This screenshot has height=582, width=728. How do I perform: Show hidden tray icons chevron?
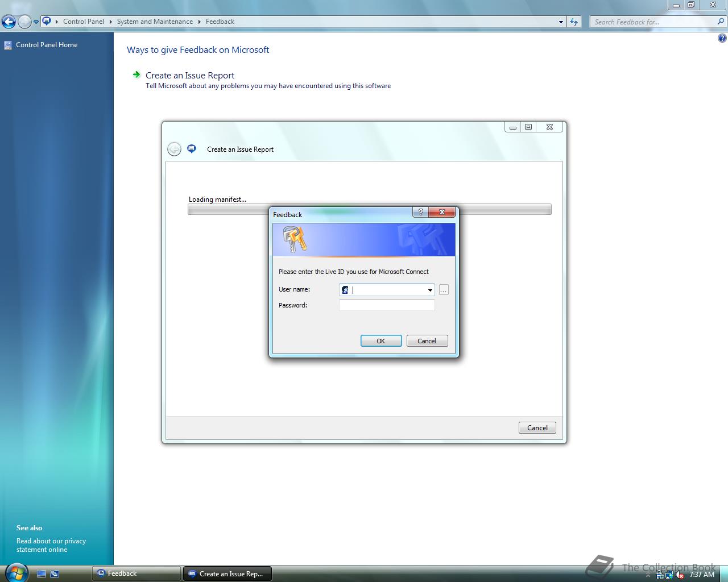pyautogui.click(x=648, y=575)
